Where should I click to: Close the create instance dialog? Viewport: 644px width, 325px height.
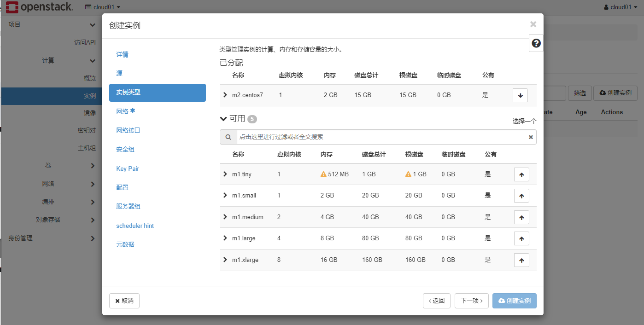tap(533, 24)
